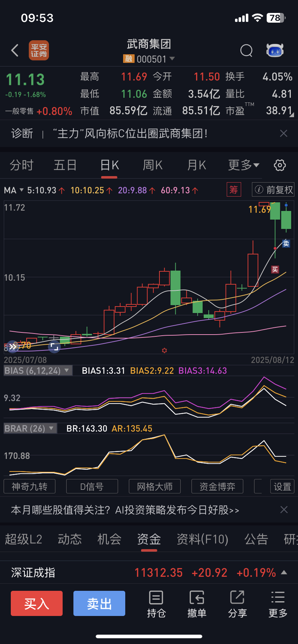298x644 pixels.
Task: Open the 更多 chart period dropdown
Action: [x=244, y=165]
